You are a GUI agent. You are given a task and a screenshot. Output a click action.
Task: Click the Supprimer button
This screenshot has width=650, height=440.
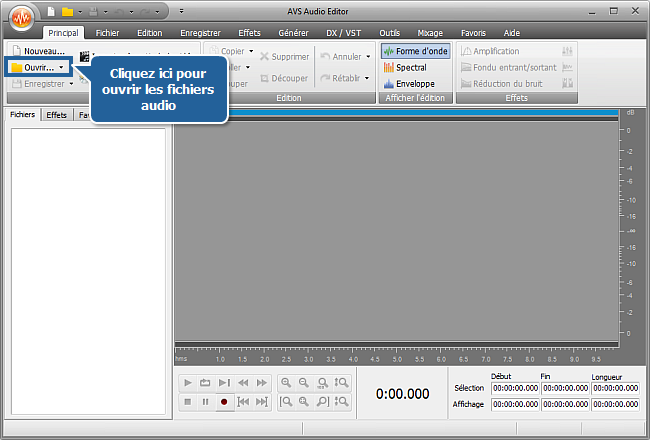coord(284,57)
